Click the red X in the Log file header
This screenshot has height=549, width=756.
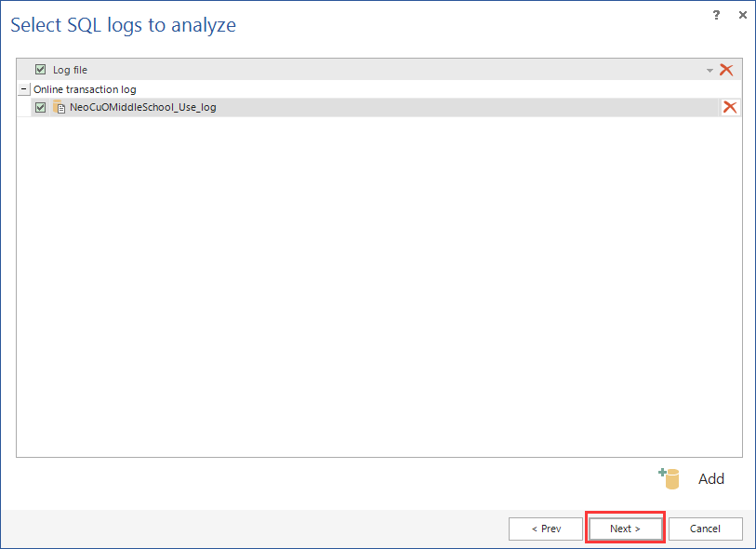(728, 69)
